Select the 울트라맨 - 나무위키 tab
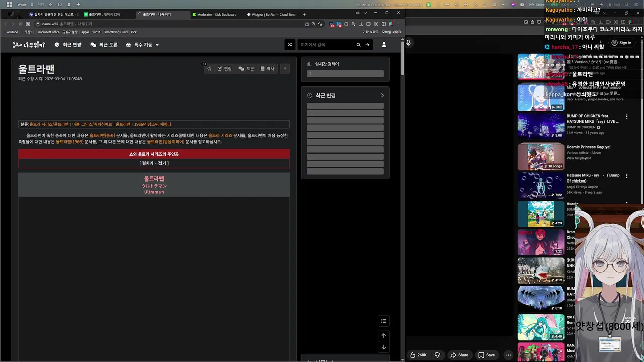 162,14
